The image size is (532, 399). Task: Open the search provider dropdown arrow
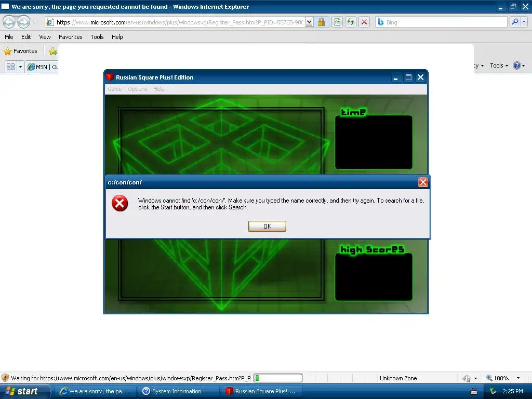click(524, 22)
